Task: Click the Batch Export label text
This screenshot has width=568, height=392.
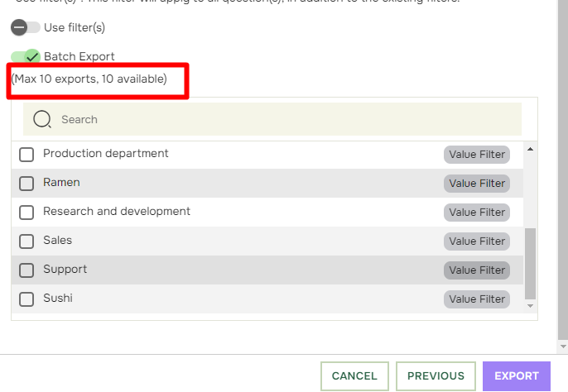Action: point(79,56)
